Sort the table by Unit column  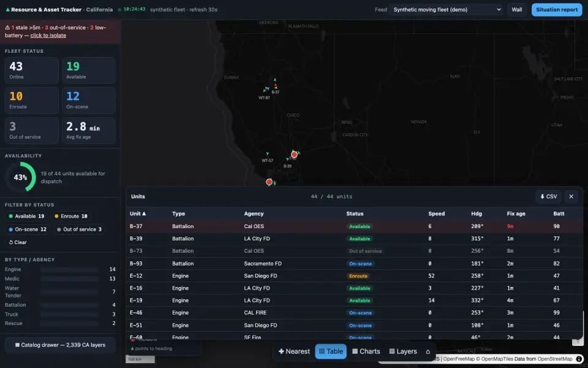[x=138, y=213]
